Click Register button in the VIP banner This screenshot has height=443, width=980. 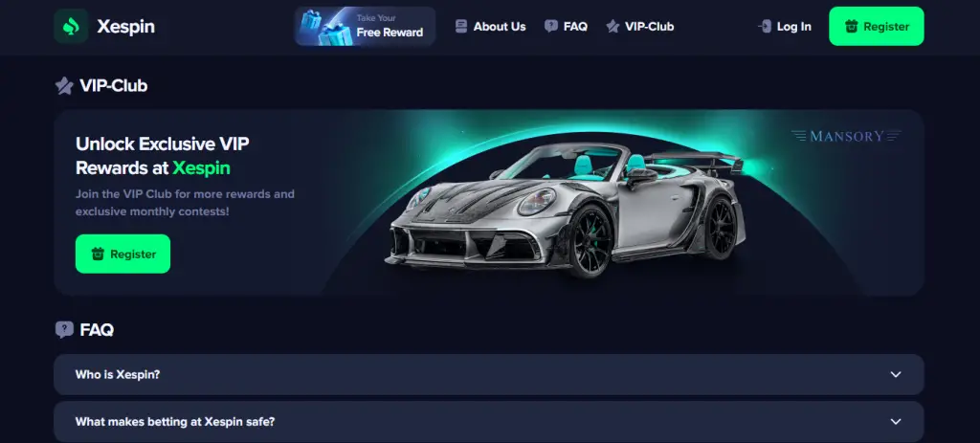[x=122, y=254]
